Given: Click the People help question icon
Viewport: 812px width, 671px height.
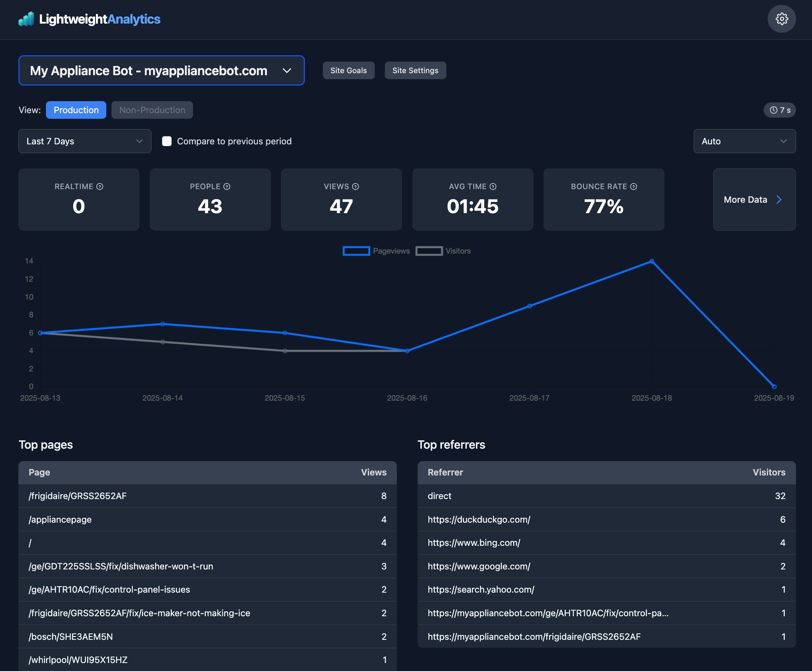Looking at the screenshot, I should point(227,187).
